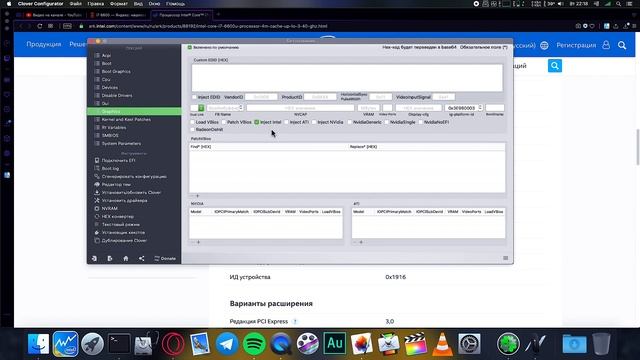Open the Помощь menu in menu bar
Screen dimensions: 640x360
pyautogui.click(x=176, y=4)
